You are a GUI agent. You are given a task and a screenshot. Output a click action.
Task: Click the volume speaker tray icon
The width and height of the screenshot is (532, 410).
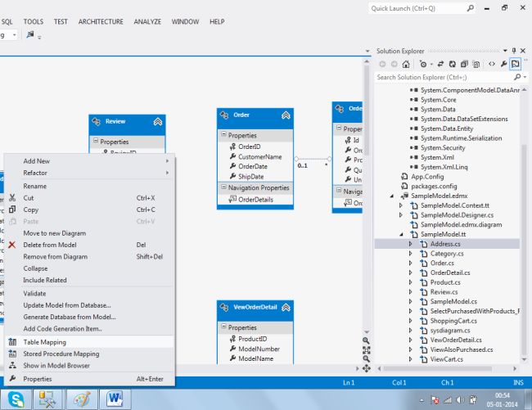tap(460, 400)
